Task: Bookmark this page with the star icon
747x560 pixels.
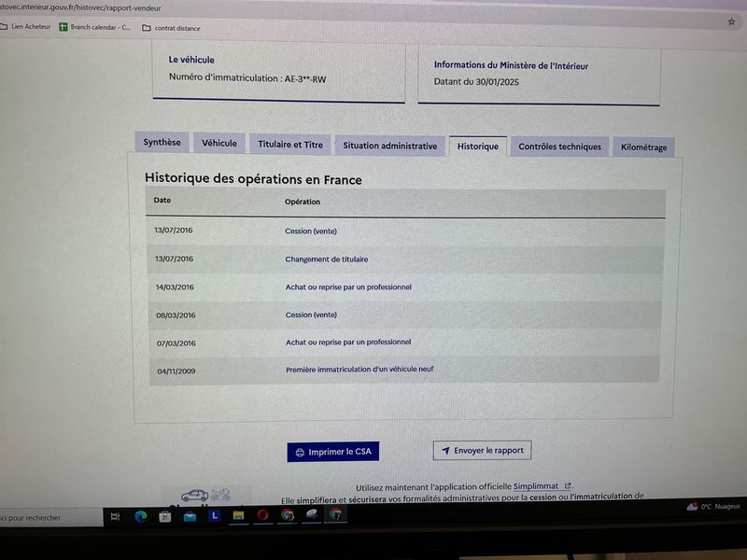Action: point(731,21)
